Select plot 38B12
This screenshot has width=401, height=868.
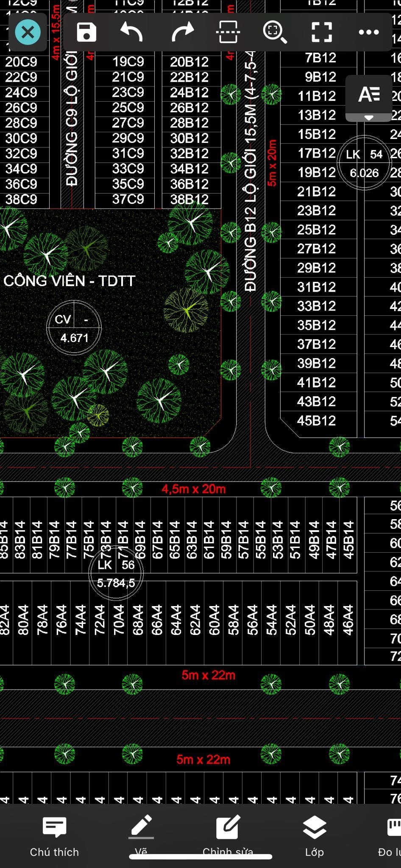[x=189, y=200]
